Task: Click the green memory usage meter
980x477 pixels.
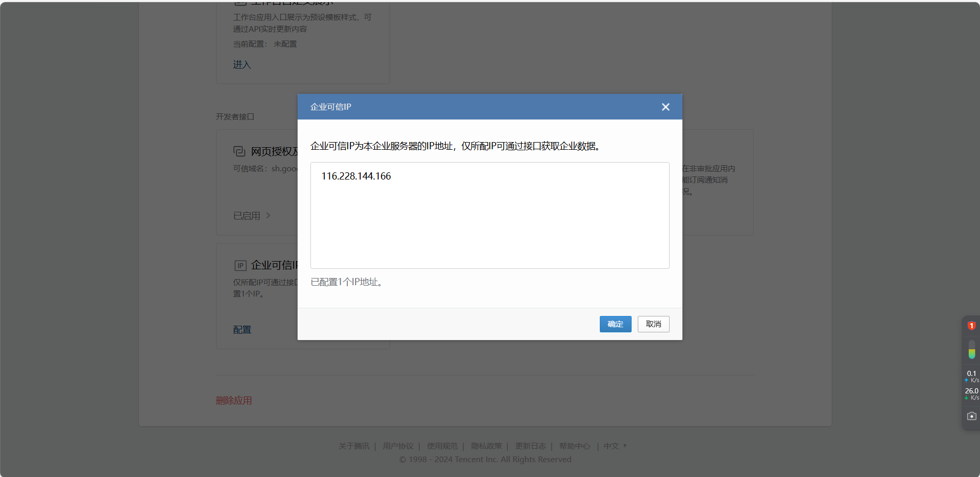Action: point(971,349)
